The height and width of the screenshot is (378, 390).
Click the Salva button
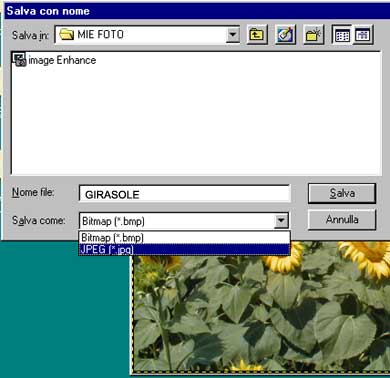[342, 193]
